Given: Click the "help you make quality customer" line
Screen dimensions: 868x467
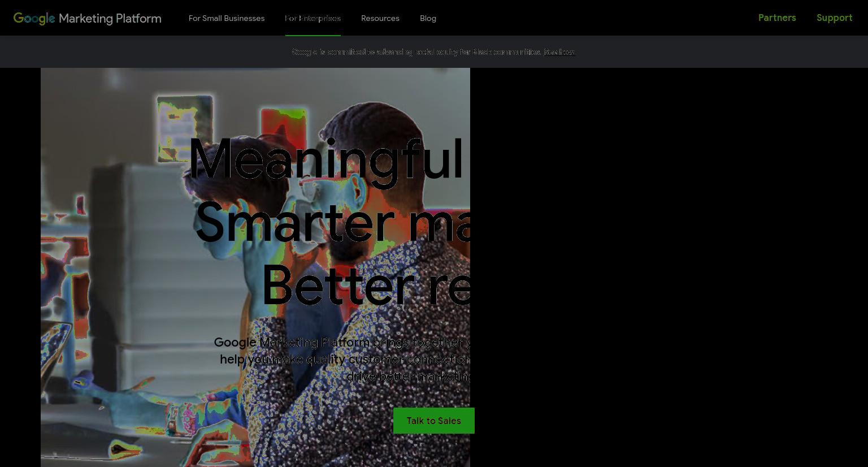Looking at the screenshot, I should pos(345,359).
